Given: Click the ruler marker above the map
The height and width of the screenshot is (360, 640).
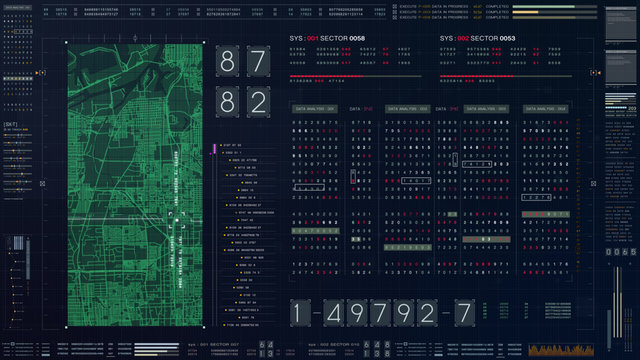Looking at the screenshot, I should [x=135, y=38].
